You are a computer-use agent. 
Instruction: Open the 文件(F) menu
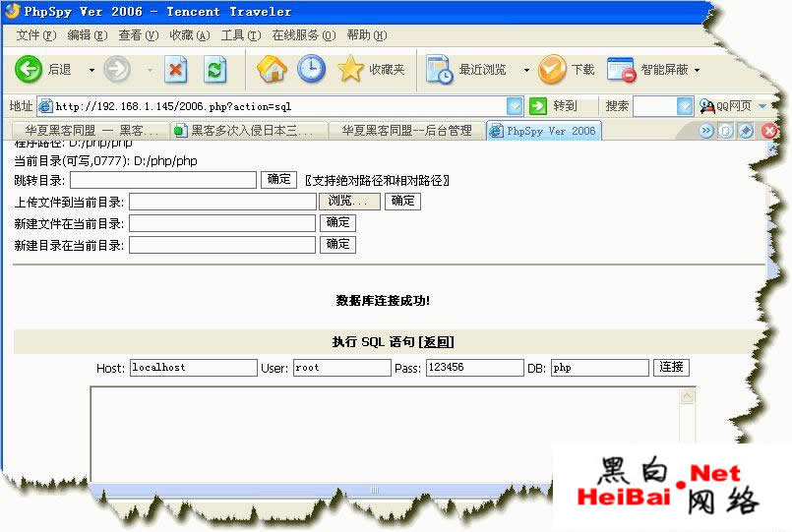pos(35,35)
